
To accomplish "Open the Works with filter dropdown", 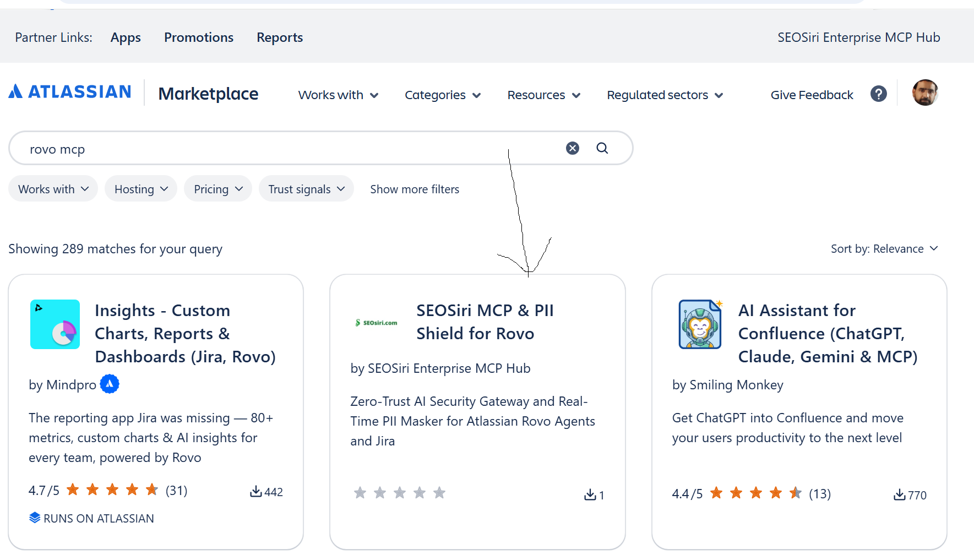I will [53, 189].
